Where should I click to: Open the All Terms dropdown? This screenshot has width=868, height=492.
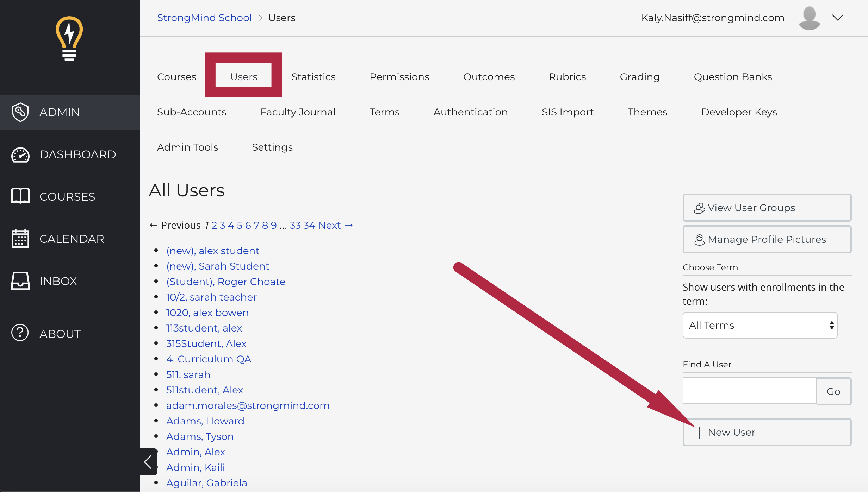[x=760, y=325]
